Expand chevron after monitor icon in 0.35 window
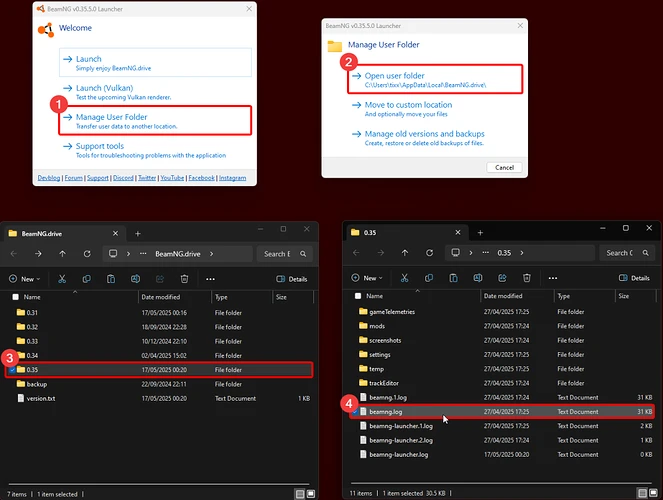This screenshot has height=500, width=663. tap(471, 253)
